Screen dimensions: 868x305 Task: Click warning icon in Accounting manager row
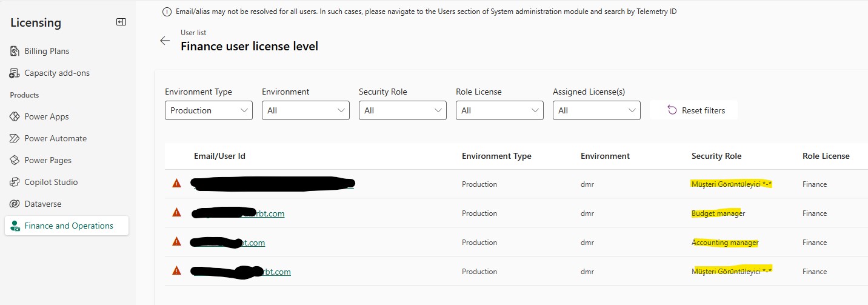[177, 241]
